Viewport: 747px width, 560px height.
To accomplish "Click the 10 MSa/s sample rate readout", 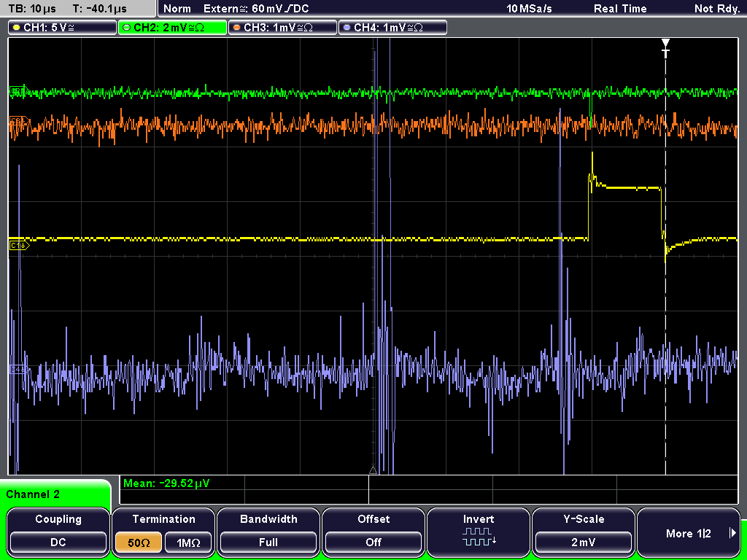I will point(529,9).
